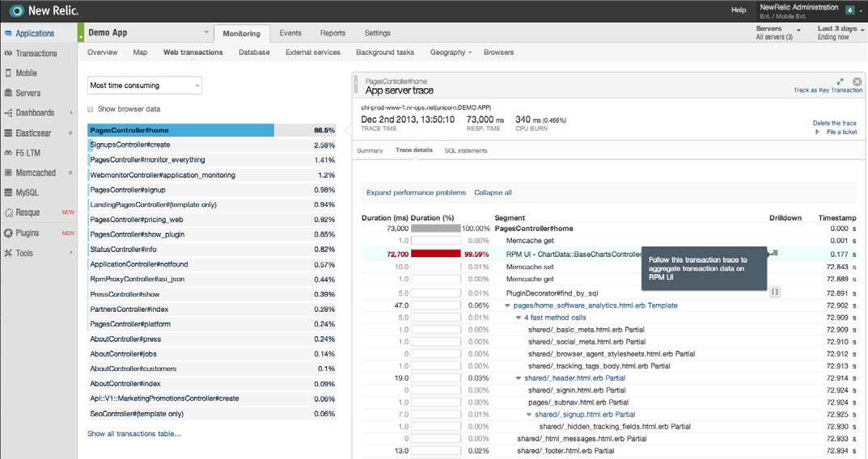Open Memcached plugin icon
The width and height of the screenshot is (868, 459).
[8, 173]
